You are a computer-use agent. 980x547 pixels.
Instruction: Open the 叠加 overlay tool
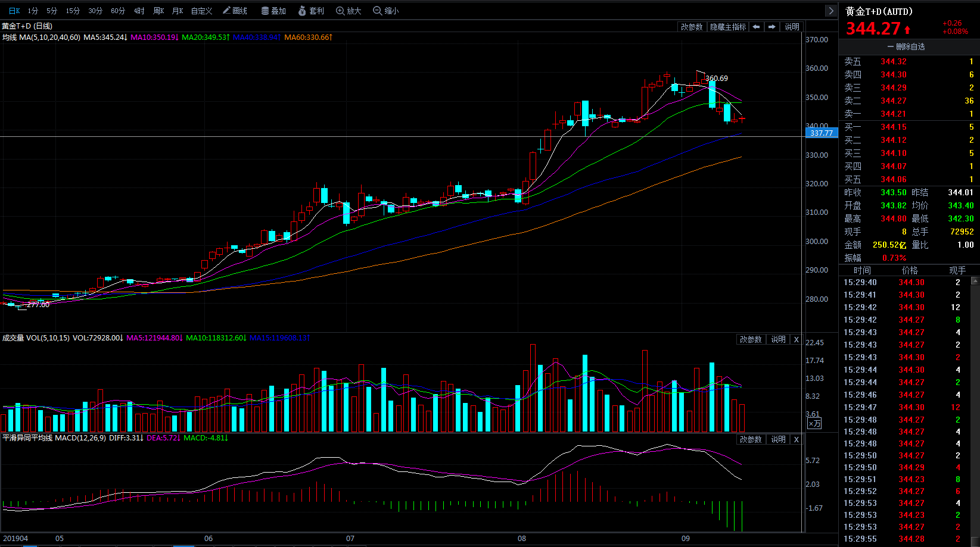click(273, 11)
